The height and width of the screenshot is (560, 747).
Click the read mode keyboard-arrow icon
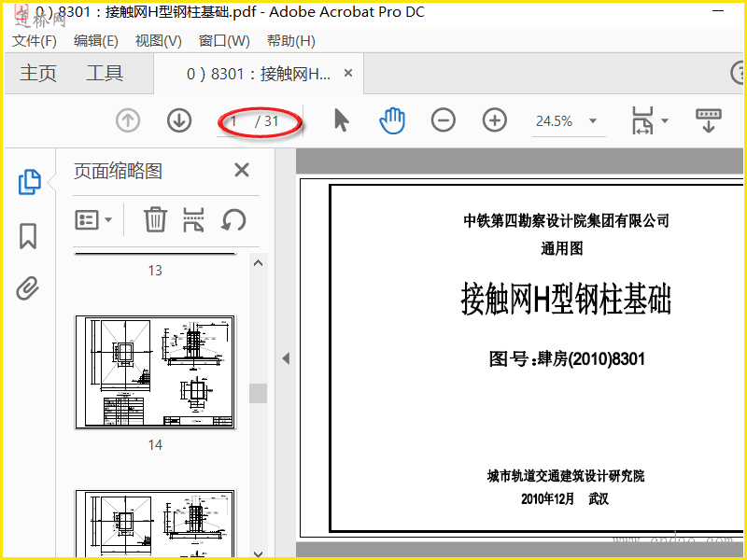pyautogui.click(x=709, y=120)
